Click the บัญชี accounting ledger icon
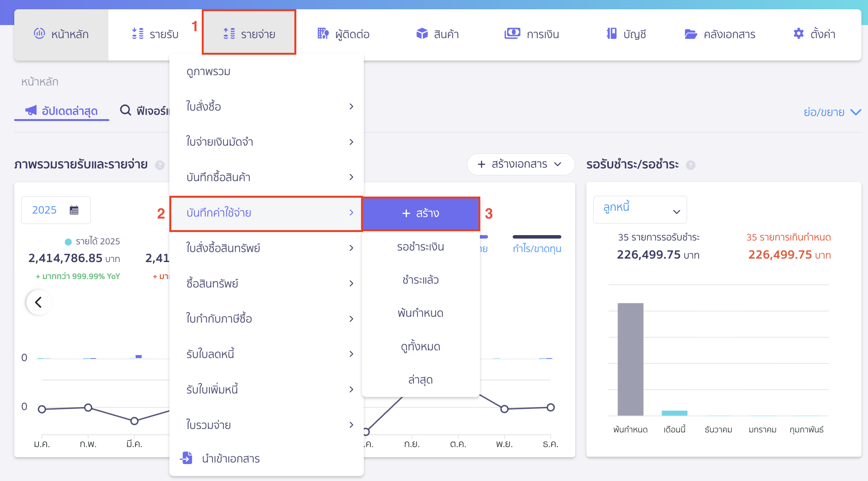Viewport: 868px width, 481px height. point(611,34)
